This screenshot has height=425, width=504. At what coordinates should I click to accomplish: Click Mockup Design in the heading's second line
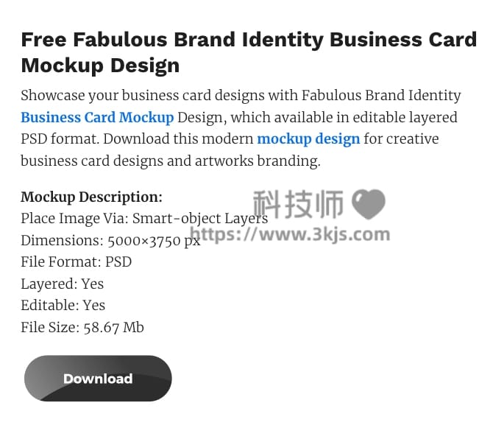[x=100, y=66]
